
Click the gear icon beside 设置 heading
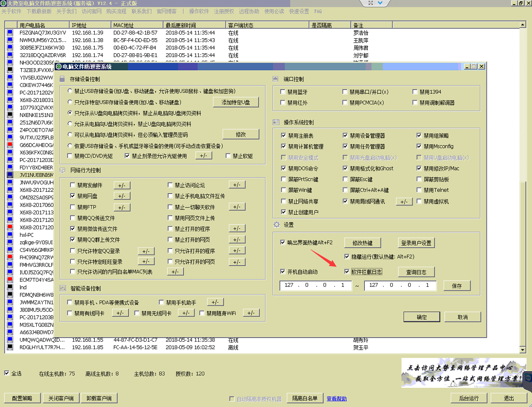coord(276,225)
